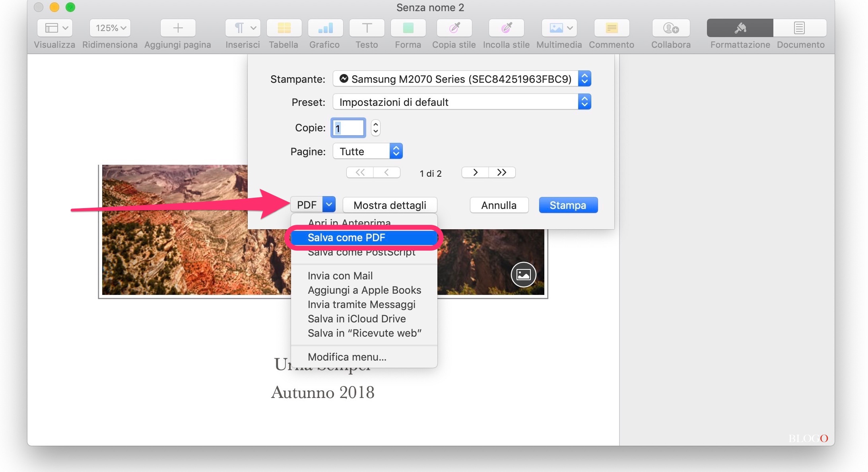The height and width of the screenshot is (472, 868).
Task: Click the blue Stampa button
Action: point(568,205)
